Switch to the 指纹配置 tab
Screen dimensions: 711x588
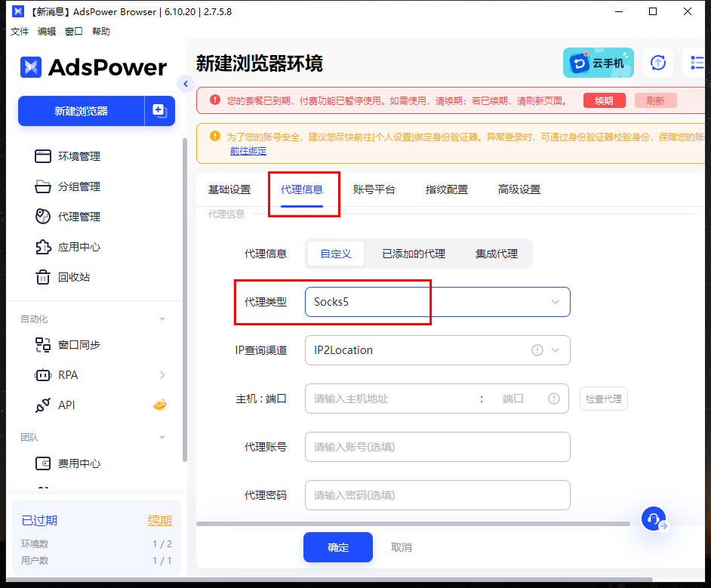tap(447, 189)
